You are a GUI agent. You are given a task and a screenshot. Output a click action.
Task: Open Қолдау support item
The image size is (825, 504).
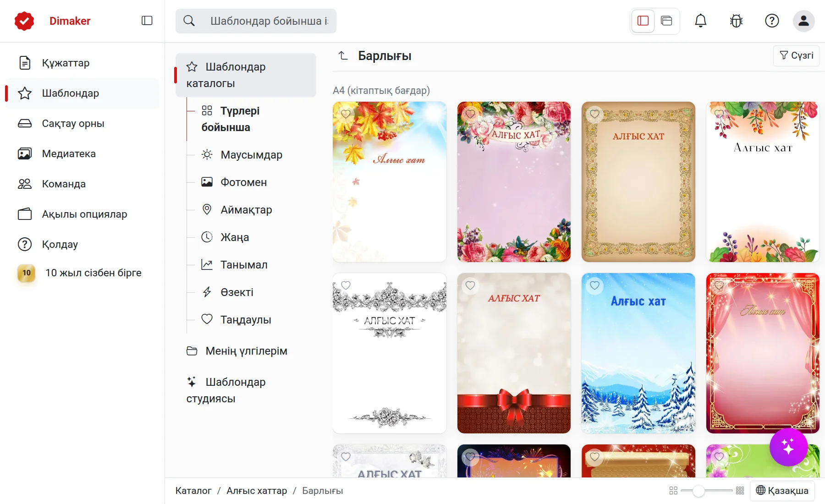click(82, 244)
